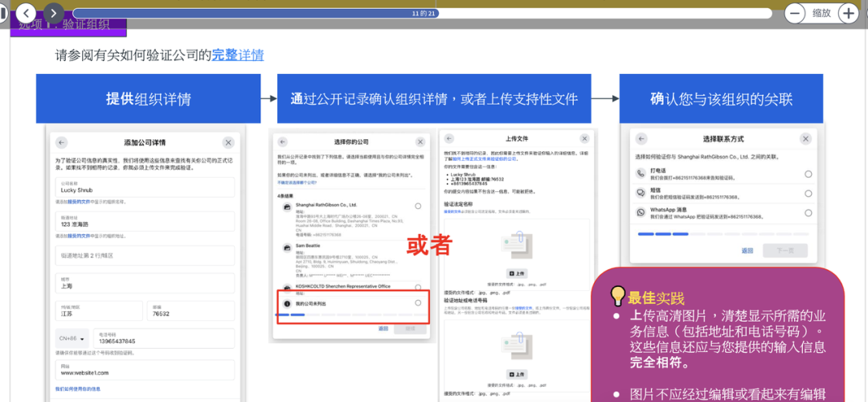This screenshot has width=868, height=402.
Task: Select Shanghai RathGibson Co., Ltd. radio button
Action: pos(418,206)
